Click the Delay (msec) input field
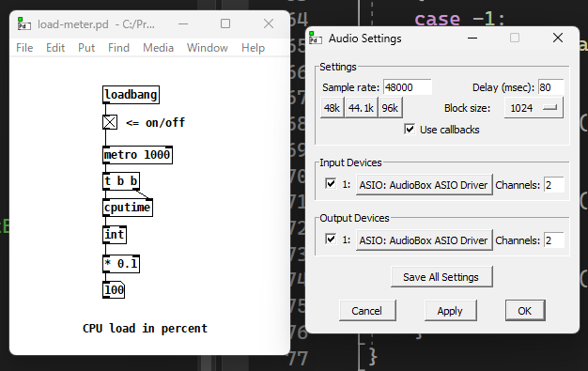This screenshot has height=371, width=588. 550,87
